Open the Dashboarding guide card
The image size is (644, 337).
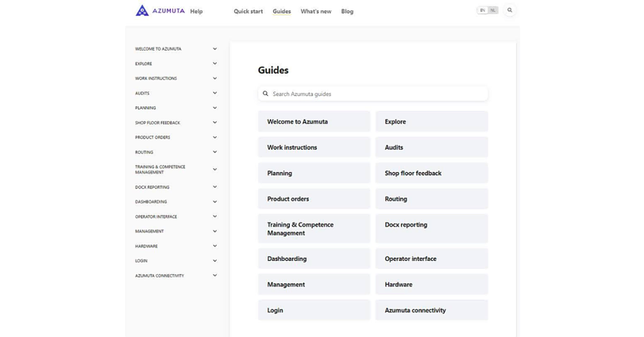point(314,258)
